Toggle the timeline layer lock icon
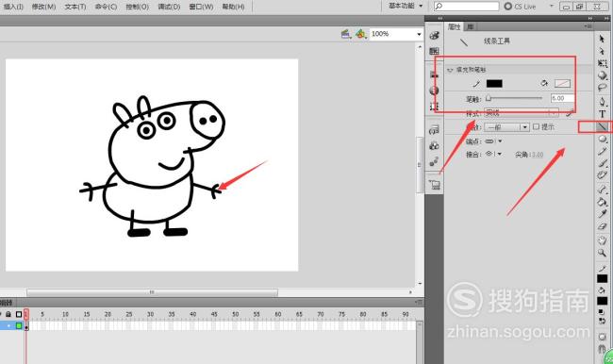Screen dimensions: 613x364 pyautogui.click(x=8, y=314)
